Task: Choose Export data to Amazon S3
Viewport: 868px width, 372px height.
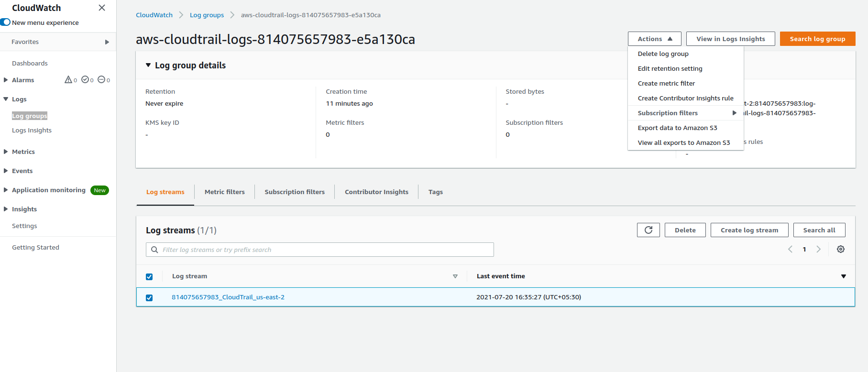Action: point(685,128)
